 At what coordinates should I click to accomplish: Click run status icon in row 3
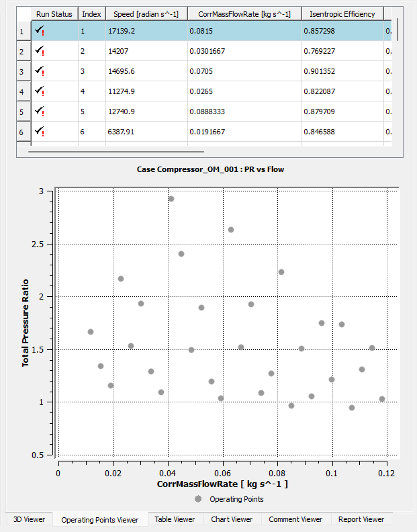40,71
